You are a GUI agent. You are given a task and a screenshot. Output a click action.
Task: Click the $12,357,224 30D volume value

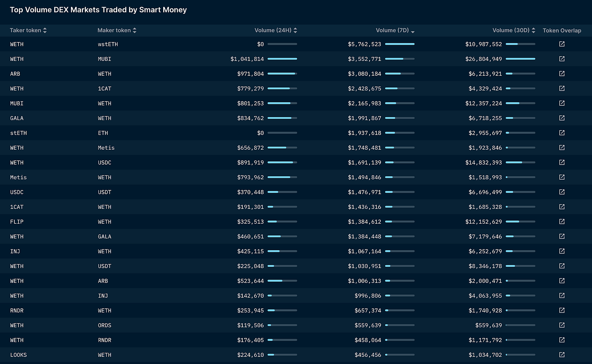point(484,103)
